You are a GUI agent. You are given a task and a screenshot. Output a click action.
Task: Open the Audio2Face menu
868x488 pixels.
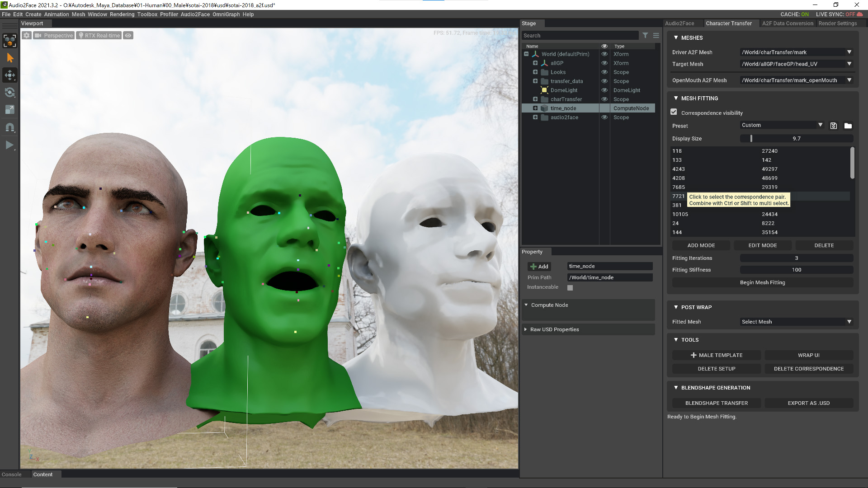click(x=195, y=14)
